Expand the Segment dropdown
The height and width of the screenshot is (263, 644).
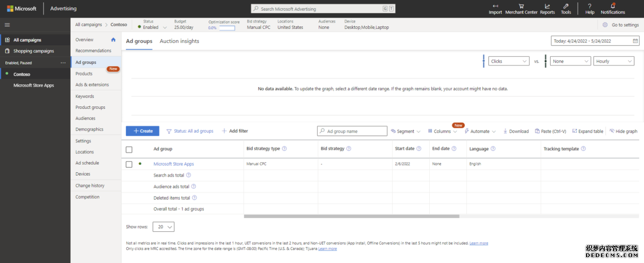click(x=405, y=131)
